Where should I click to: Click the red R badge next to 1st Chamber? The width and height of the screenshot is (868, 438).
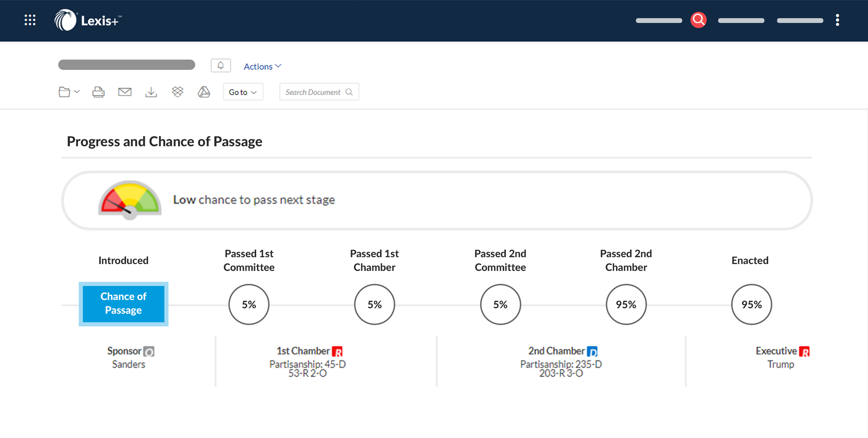coord(337,351)
